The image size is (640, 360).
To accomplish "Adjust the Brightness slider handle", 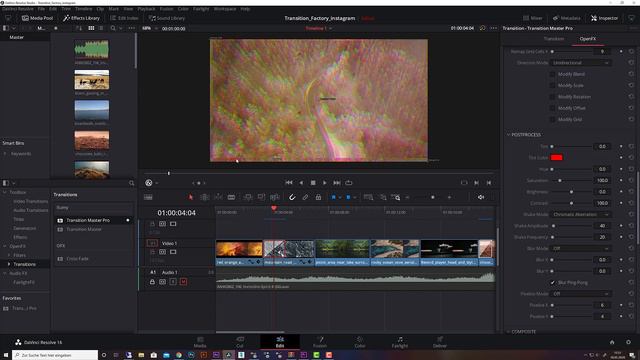I will pyautogui.click(x=571, y=192).
